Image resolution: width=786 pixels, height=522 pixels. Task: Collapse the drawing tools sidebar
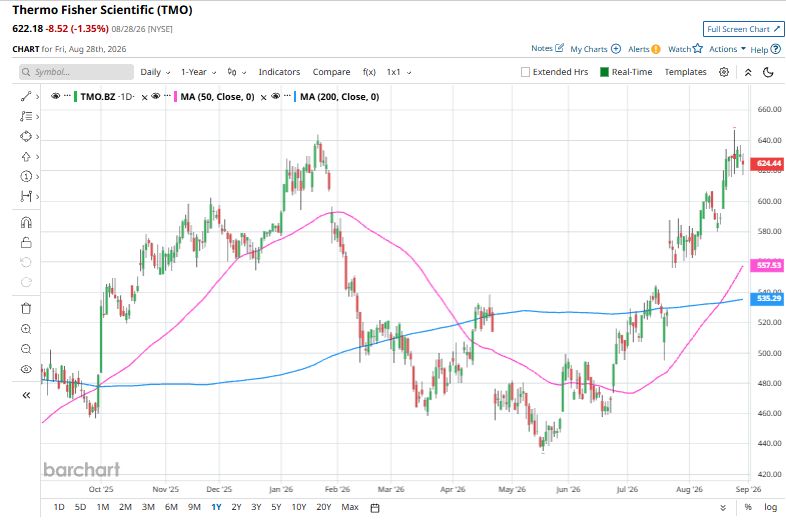coord(26,395)
